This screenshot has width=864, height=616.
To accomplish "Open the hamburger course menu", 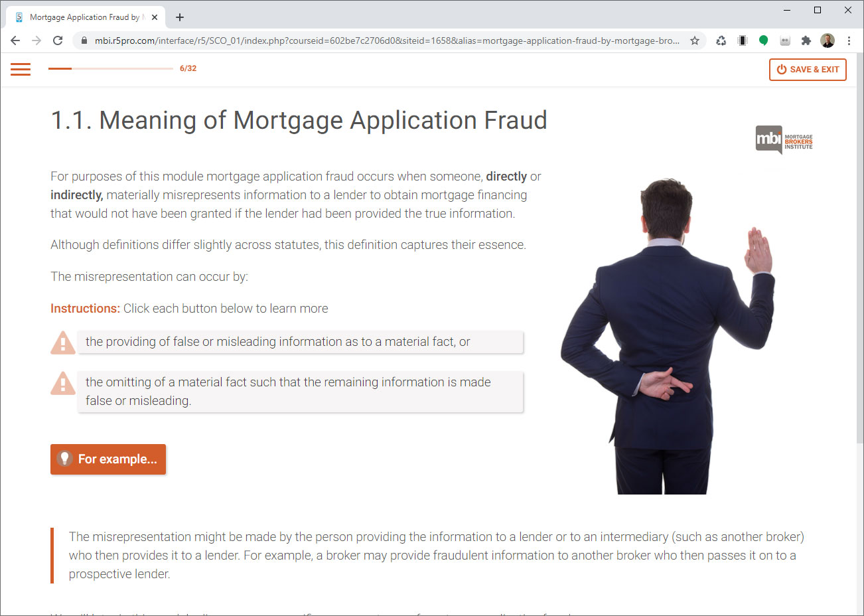I will point(21,69).
